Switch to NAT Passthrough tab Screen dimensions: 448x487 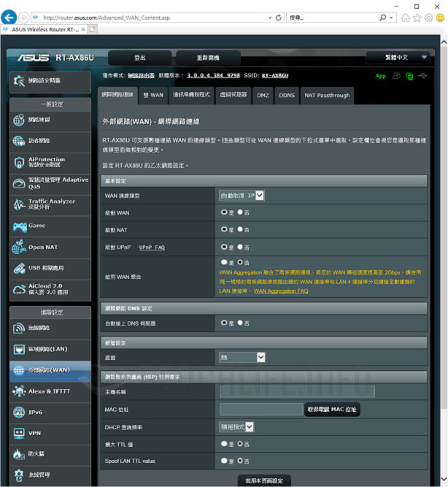tap(327, 96)
